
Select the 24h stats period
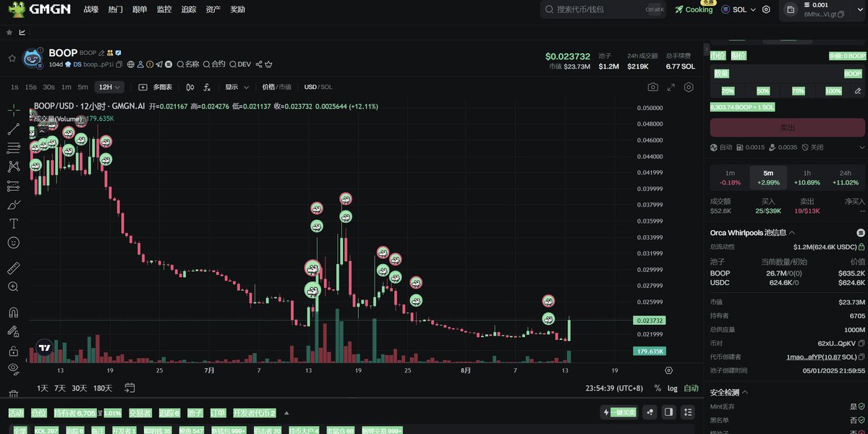pyautogui.click(x=845, y=177)
